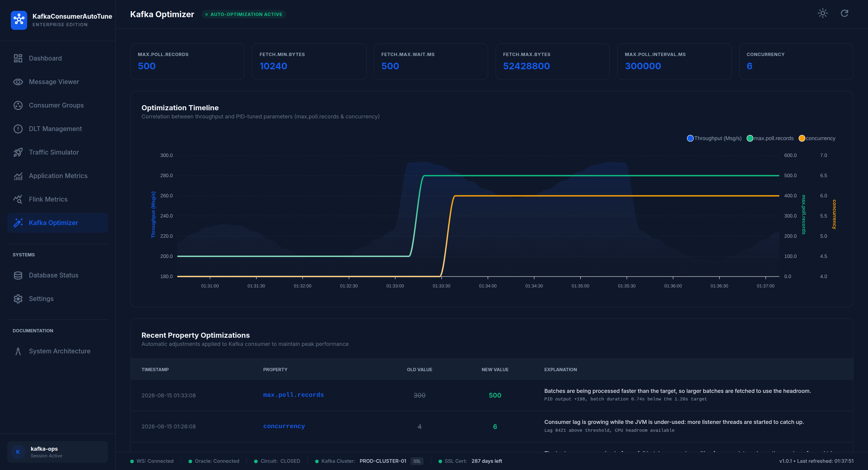Click the PROD-CLUSTER-01 cluster name
The image size is (868, 470).
click(x=383, y=461)
